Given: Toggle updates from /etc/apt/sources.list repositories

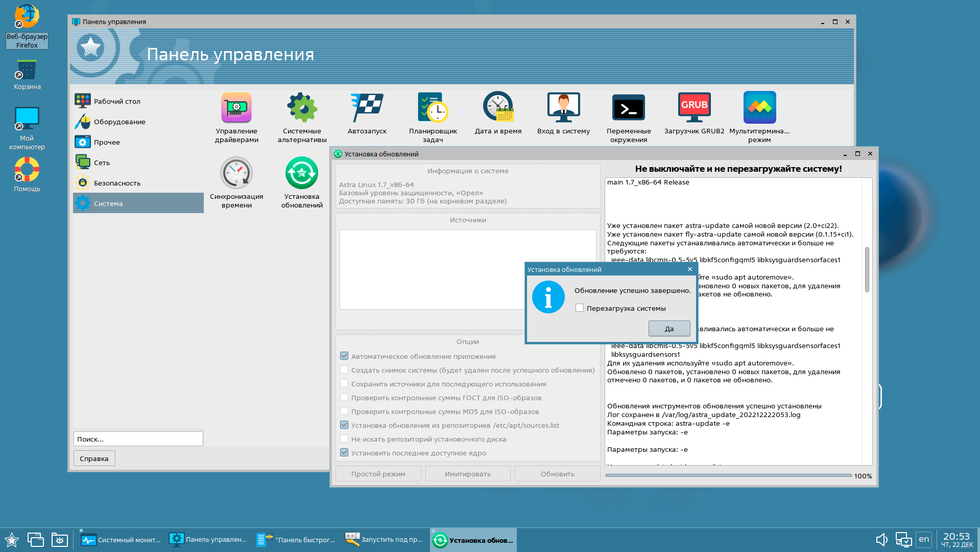Looking at the screenshot, I should (x=344, y=425).
